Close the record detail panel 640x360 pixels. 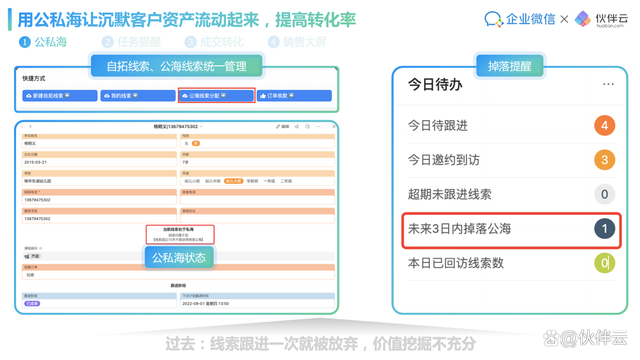pos(333,127)
